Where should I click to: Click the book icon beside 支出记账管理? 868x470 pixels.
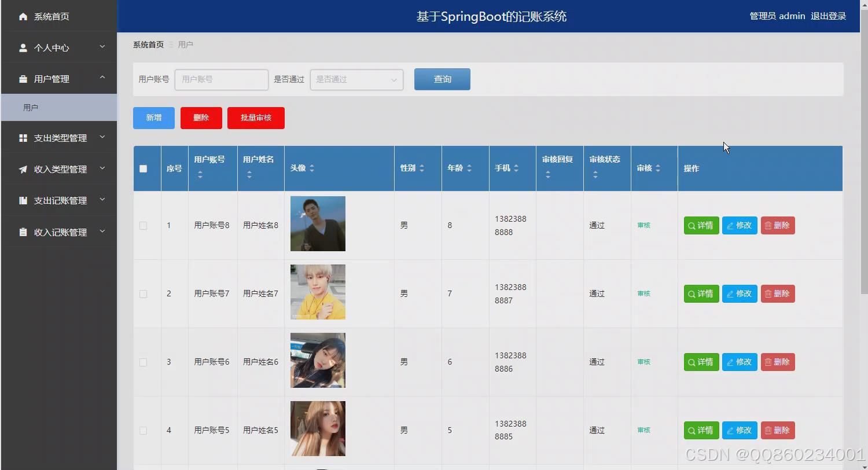pyautogui.click(x=23, y=200)
